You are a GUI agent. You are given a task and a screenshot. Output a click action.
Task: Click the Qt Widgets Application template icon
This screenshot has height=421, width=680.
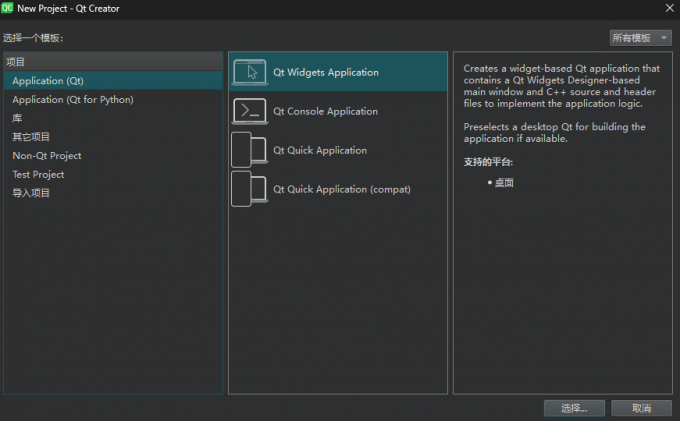click(x=249, y=72)
